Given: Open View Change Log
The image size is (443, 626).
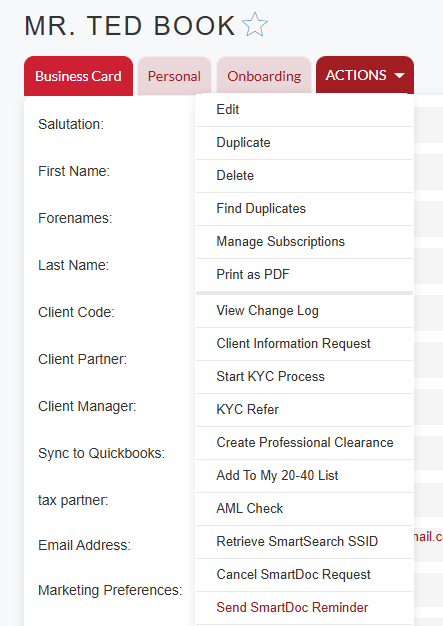Looking at the screenshot, I should tap(304, 311).
